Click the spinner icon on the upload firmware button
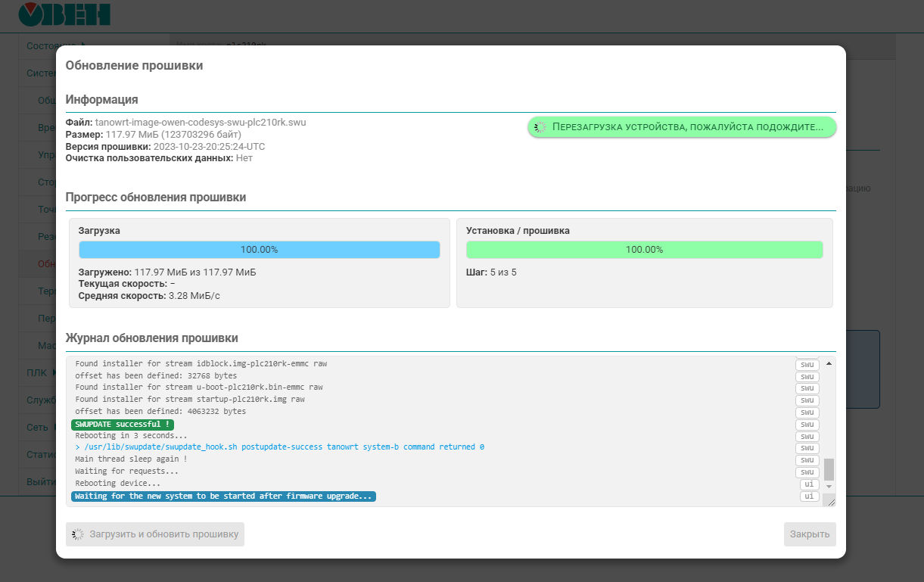924x582 pixels. (77, 534)
